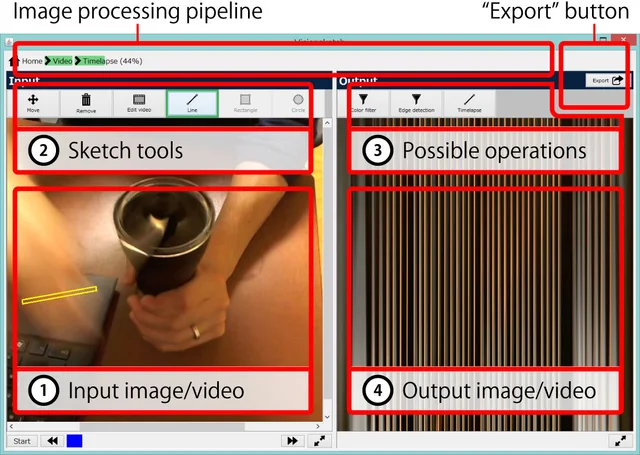Click the Remove trash can tool

(x=86, y=103)
